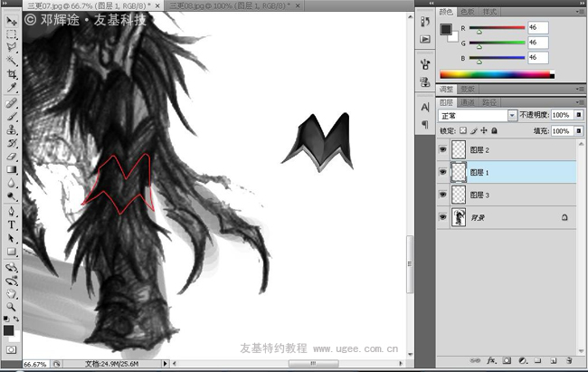Select the Rectangle shape tool
Viewport: 588px width, 372px height.
(x=11, y=252)
